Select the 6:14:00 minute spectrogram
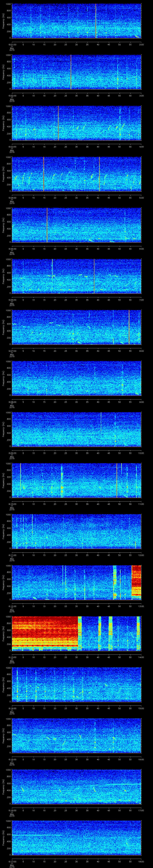 coord(77,685)
